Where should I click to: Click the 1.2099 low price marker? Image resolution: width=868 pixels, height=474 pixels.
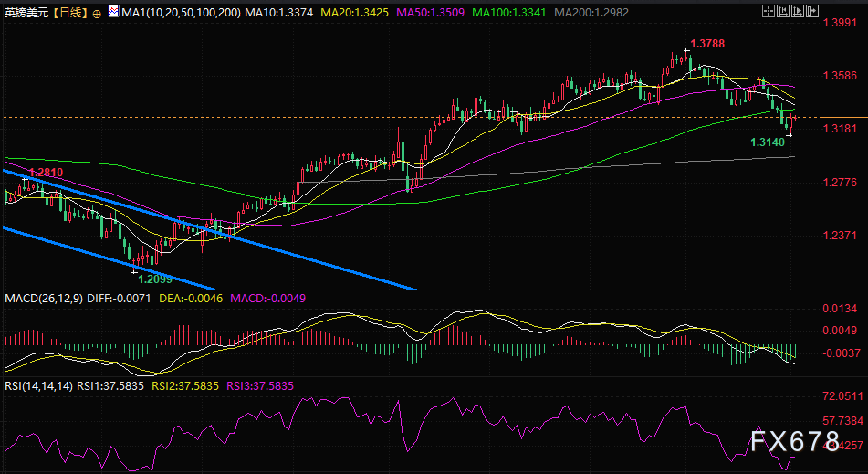click(156, 279)
